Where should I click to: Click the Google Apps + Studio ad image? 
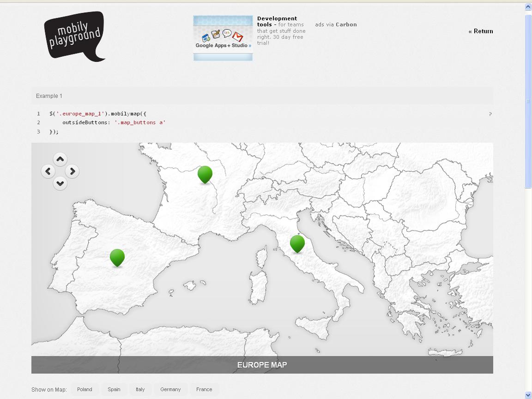223,38
